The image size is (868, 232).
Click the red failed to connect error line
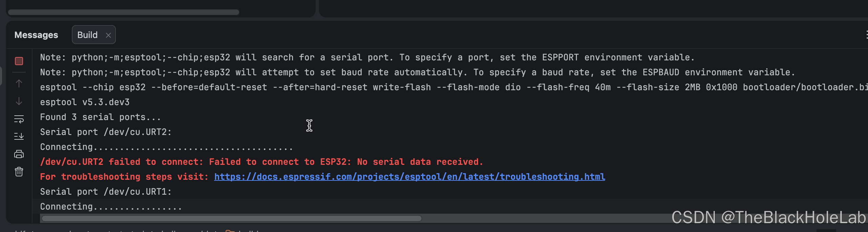tap(262, 162)
